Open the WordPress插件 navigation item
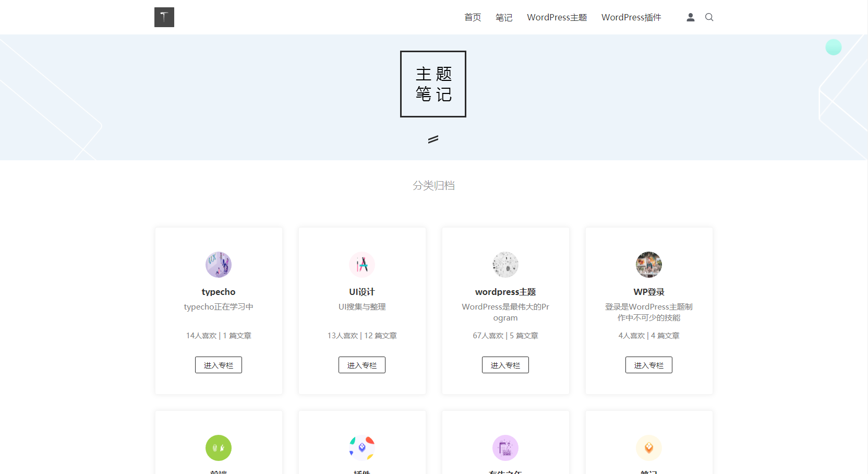The image size is (868, 474). coord(631,17)
